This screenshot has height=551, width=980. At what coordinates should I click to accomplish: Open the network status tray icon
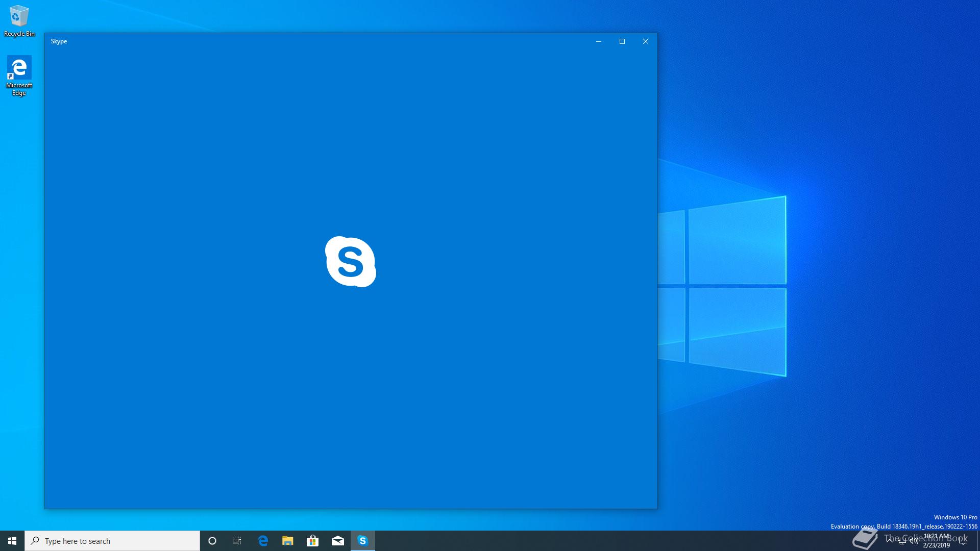coord(902,541)
